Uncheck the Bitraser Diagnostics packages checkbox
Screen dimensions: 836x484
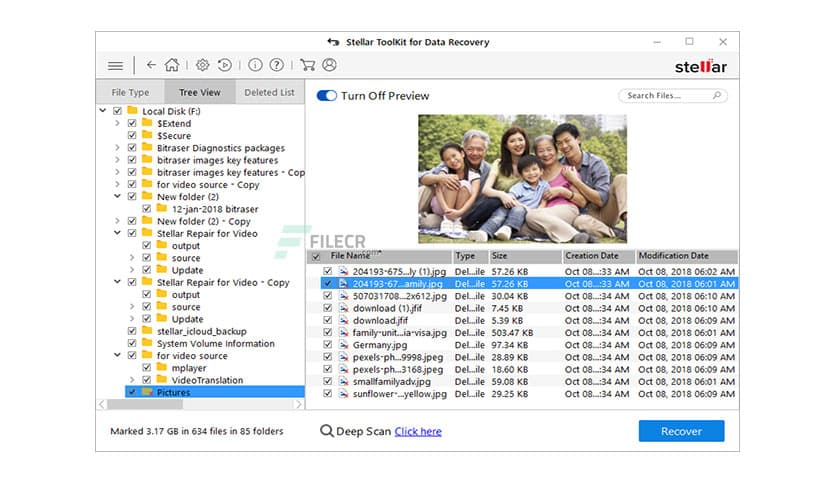(132, 148)
